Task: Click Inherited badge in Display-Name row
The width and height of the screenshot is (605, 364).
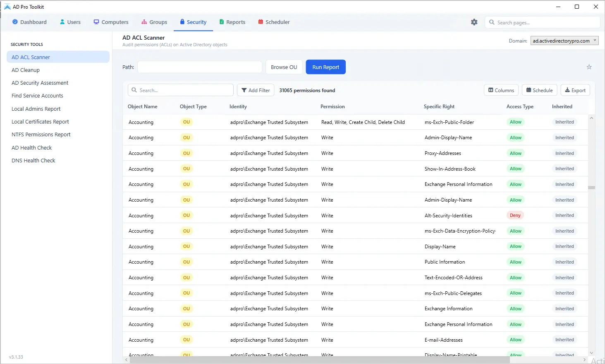Action: click(x=564, y=246)
